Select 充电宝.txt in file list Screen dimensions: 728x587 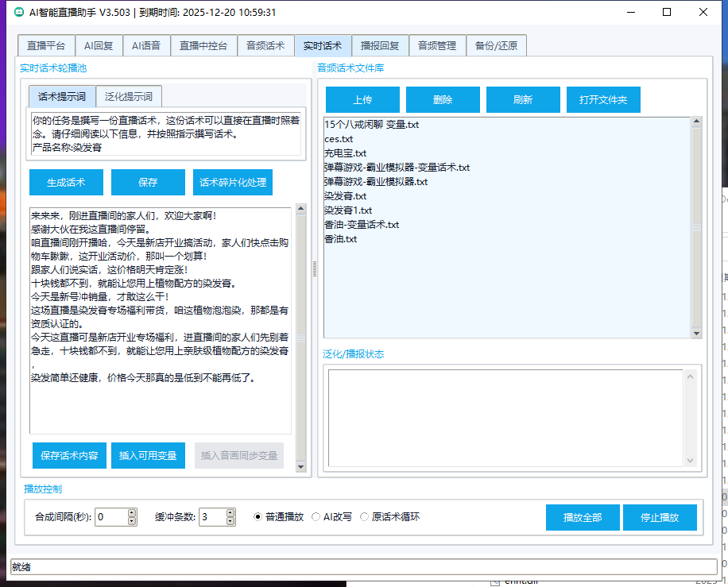[x=345, y=153]
